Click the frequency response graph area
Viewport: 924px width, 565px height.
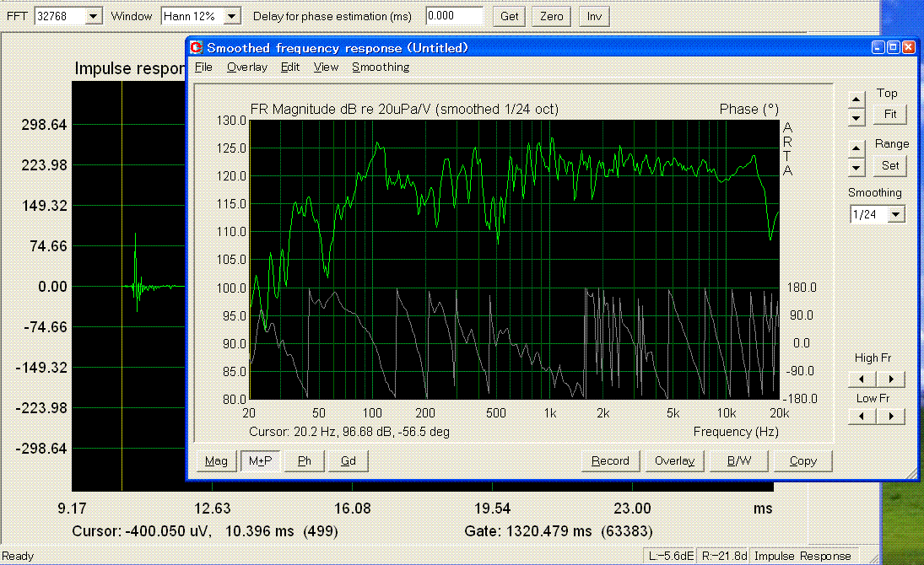pos(515,259)
